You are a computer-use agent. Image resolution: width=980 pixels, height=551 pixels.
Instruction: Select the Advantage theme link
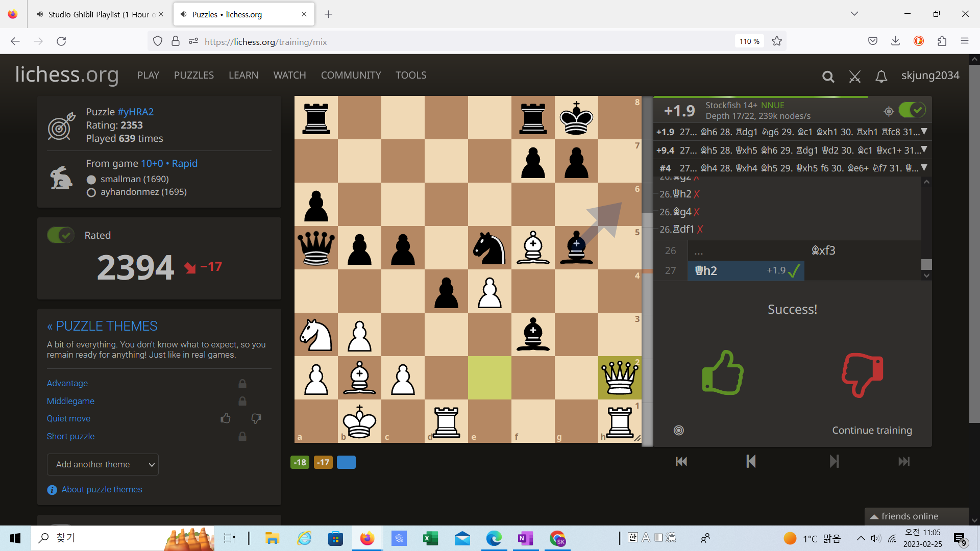pos(67,383)
